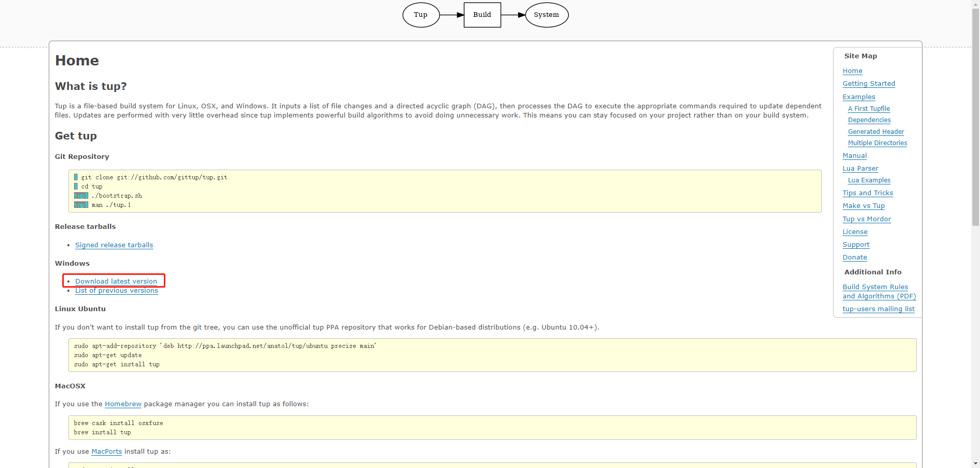Screen dimensions: 980x468
Task: Open the Lua Parser page
Action: pos(861,169)
